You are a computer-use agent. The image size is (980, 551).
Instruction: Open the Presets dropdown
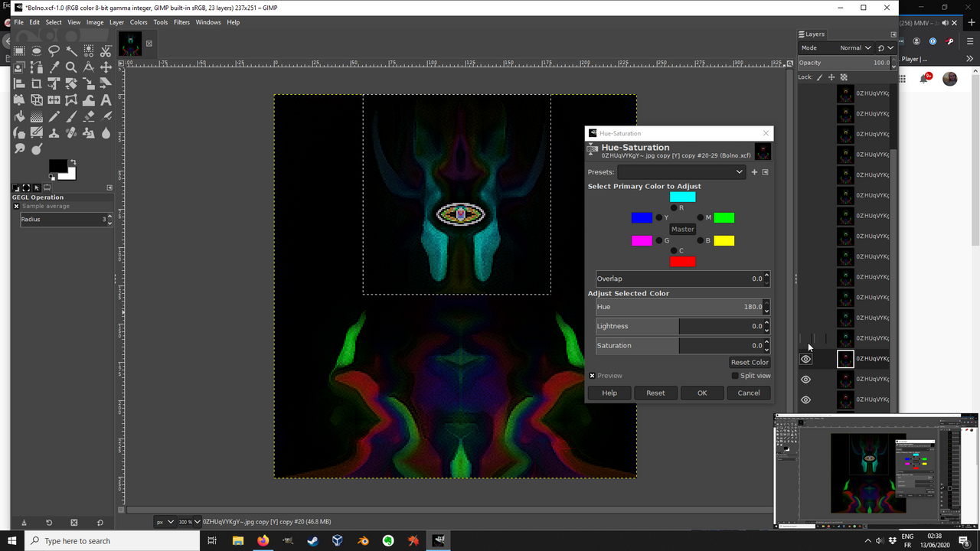(x=681, y=172)
